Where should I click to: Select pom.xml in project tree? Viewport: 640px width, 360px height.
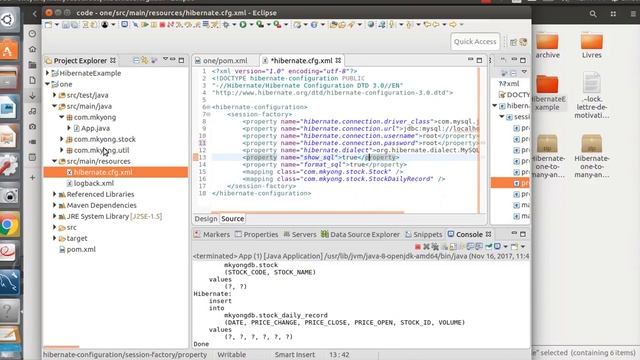pyautogui.click(x=81, y=249)
